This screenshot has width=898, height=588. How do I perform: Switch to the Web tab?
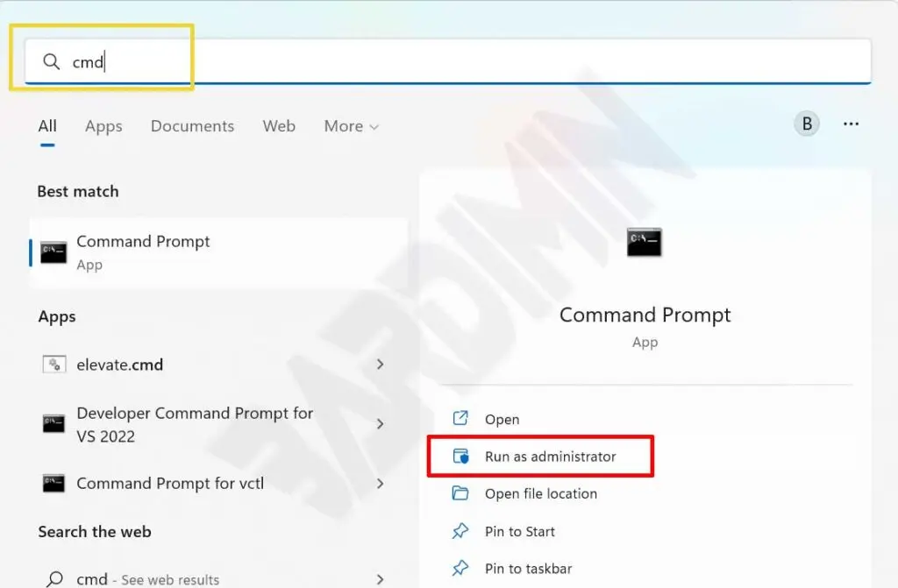click(279, 126)
